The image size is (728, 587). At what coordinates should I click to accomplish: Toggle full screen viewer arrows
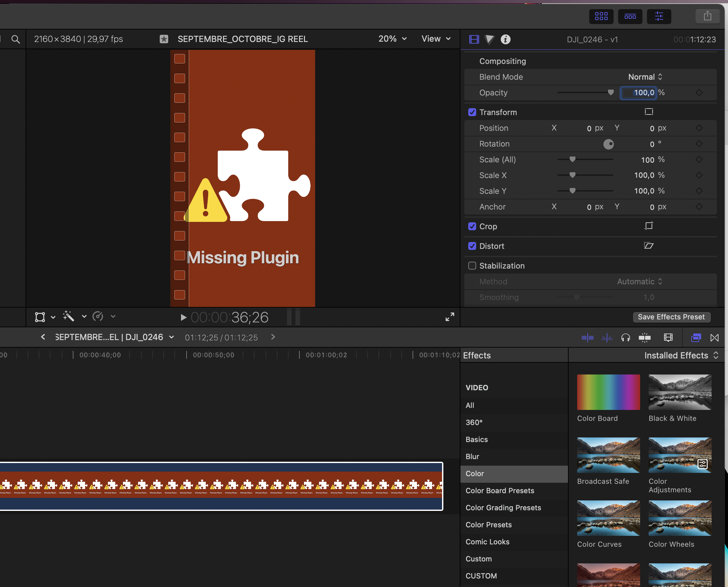pos(449,317)
